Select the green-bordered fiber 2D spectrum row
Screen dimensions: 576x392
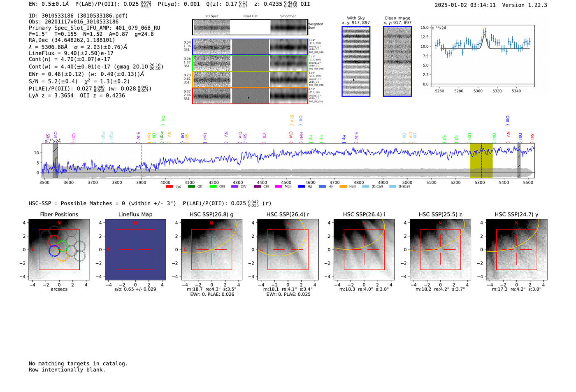coord(250,63)
